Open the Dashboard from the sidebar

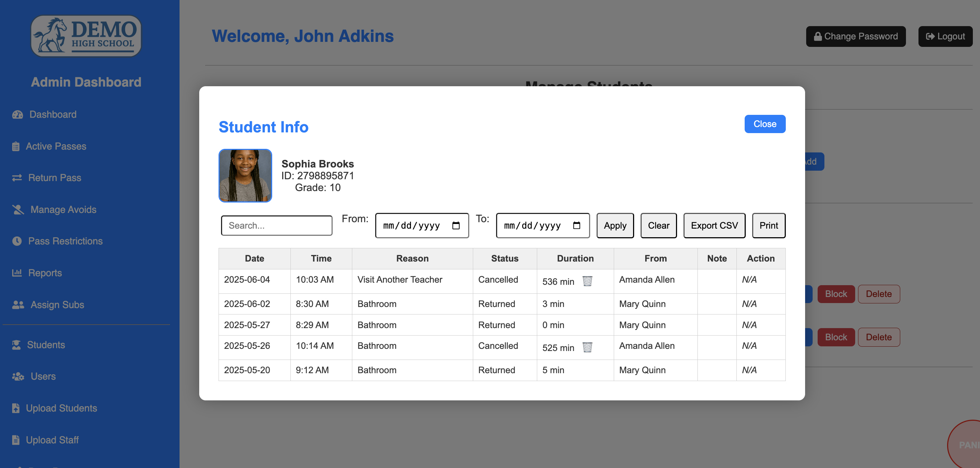53,114
